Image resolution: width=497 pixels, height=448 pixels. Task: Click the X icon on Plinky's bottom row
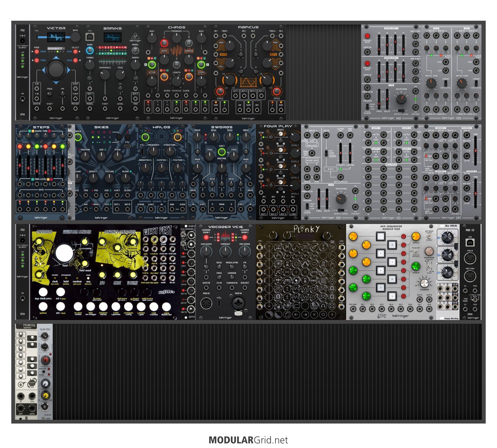314,314
